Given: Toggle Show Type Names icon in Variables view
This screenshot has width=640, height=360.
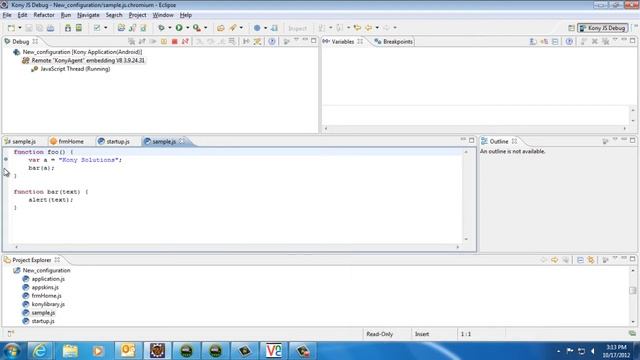Looking at the screenshot, I should [533, 42].
